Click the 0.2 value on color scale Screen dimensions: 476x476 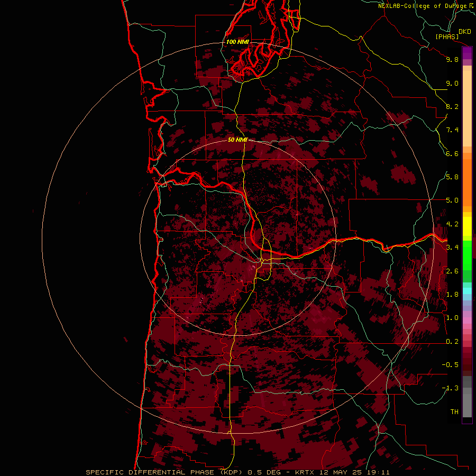coord(452,342)
